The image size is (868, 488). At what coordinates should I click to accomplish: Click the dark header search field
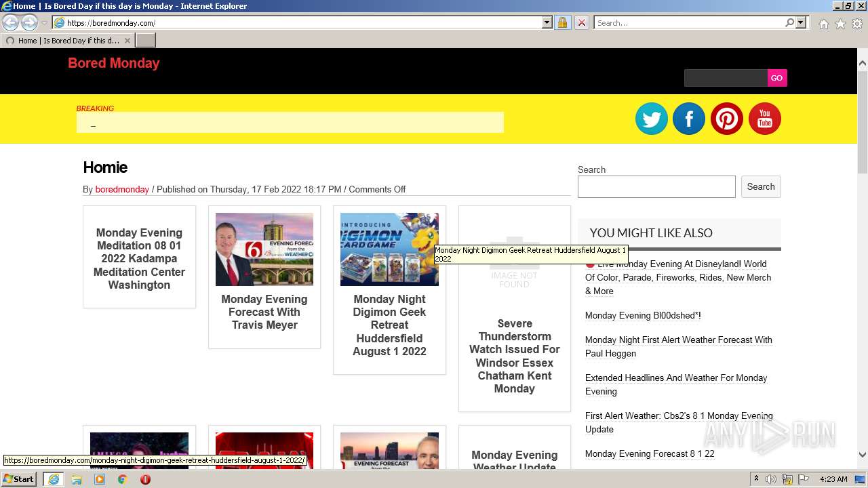pos(726,78)
